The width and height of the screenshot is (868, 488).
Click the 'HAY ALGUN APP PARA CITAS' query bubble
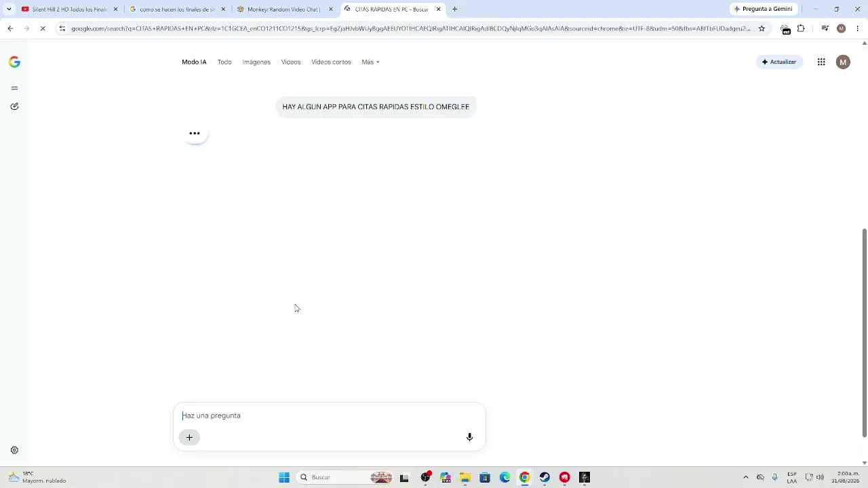coord(376,107)
